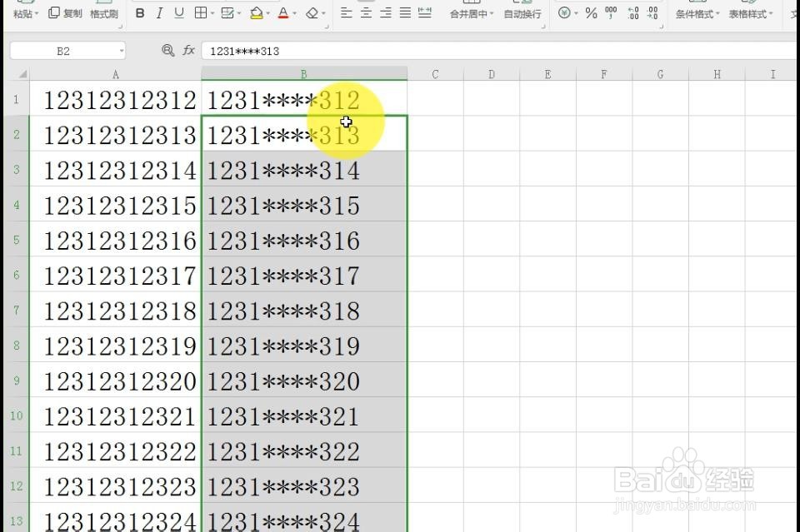Select column F header

coord(604,74)
